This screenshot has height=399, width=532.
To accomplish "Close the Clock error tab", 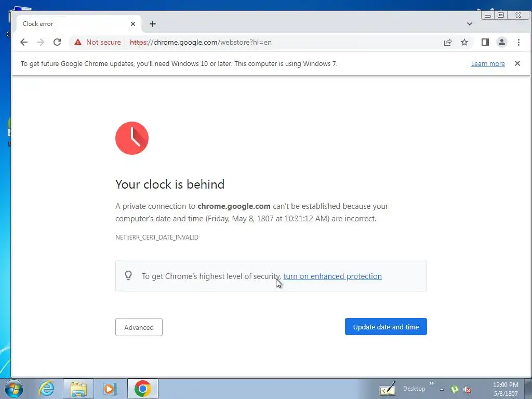I will (133, 24).
